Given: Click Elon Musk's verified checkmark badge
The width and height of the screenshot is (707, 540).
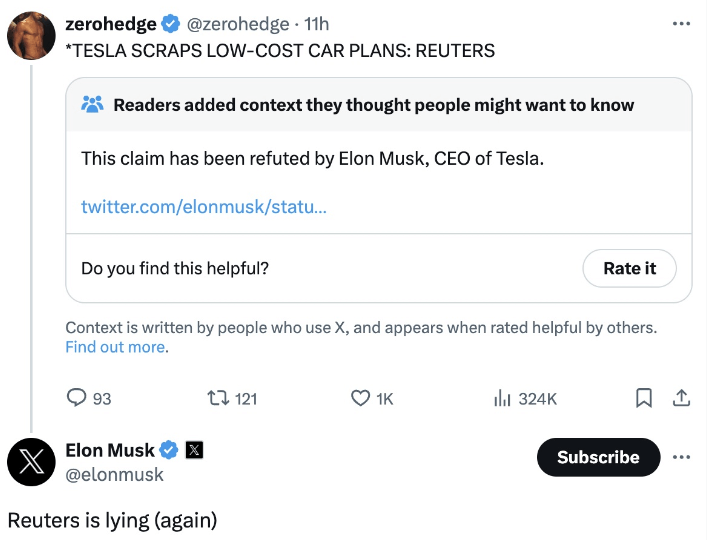Looking at the screenshot, I should pyautogui.click(x=169, y=450).
